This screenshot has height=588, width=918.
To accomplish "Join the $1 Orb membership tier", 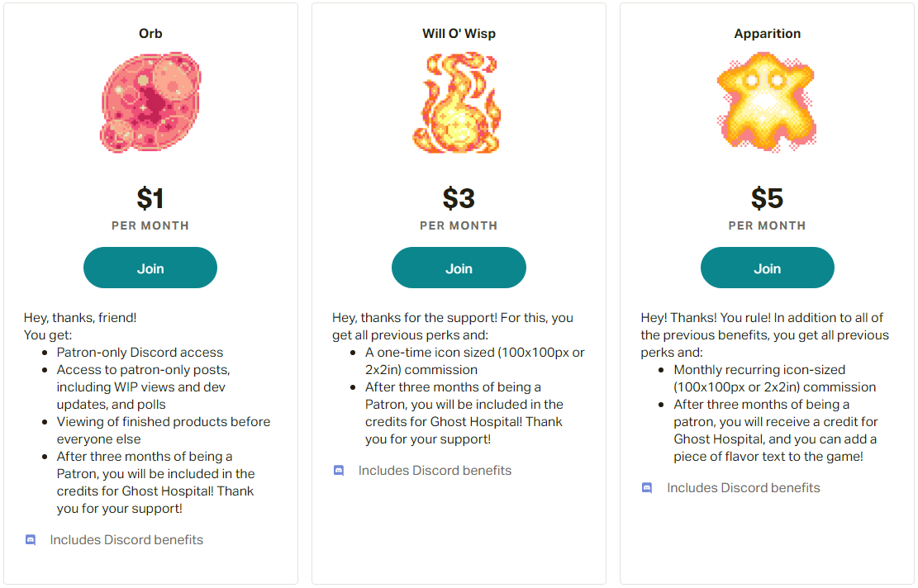I will pyautogui.click(x=150, y=267).
